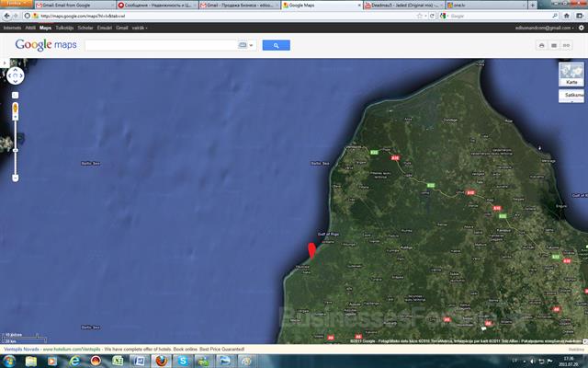This screenshot has width=588, height=368.
Task: Open the account email address menu
Action: [x=547, y=28]
